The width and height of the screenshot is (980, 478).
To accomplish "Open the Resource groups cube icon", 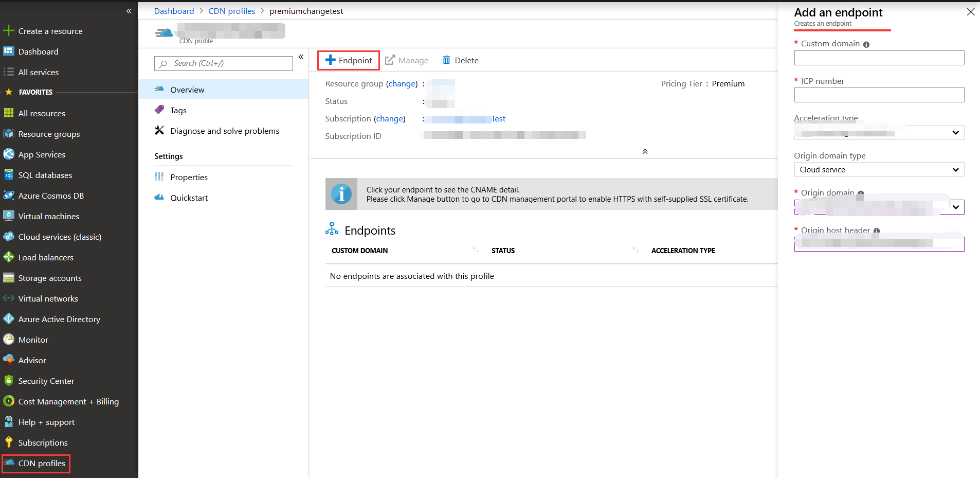I will [x=9, y=134].
